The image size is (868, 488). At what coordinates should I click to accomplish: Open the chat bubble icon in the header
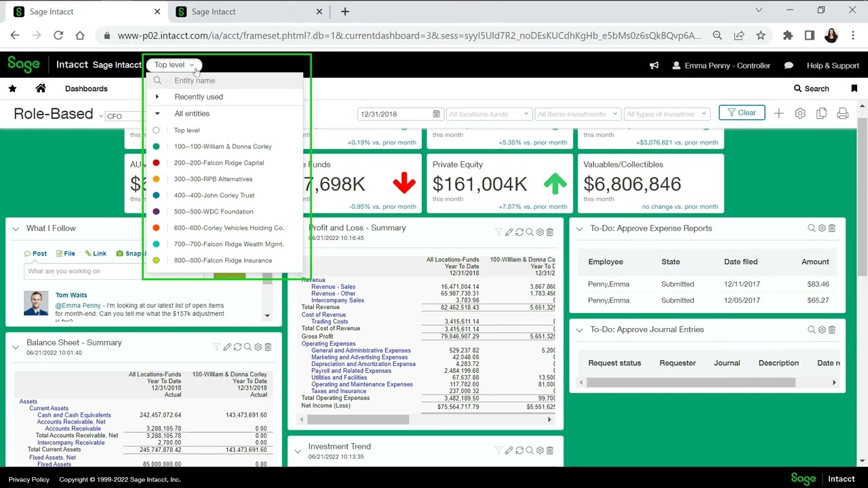click(789, 66)
